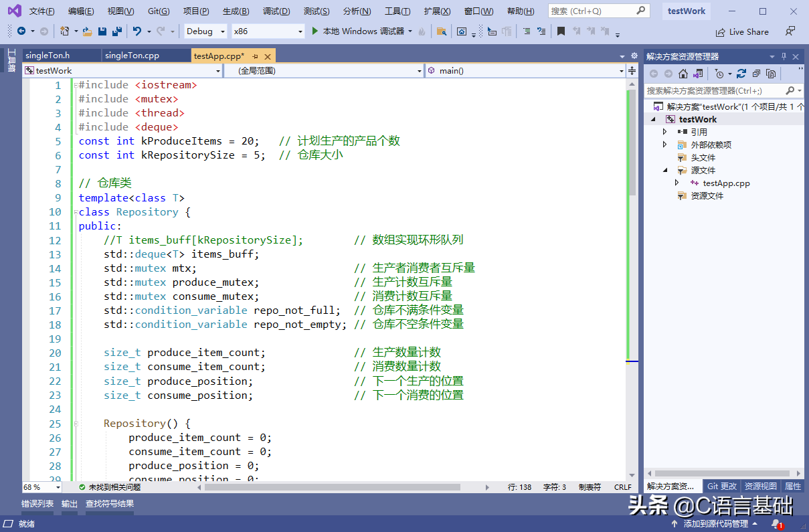Click the Solution Explorer horizontal scrollbar
809x532 pixels.
723,473
